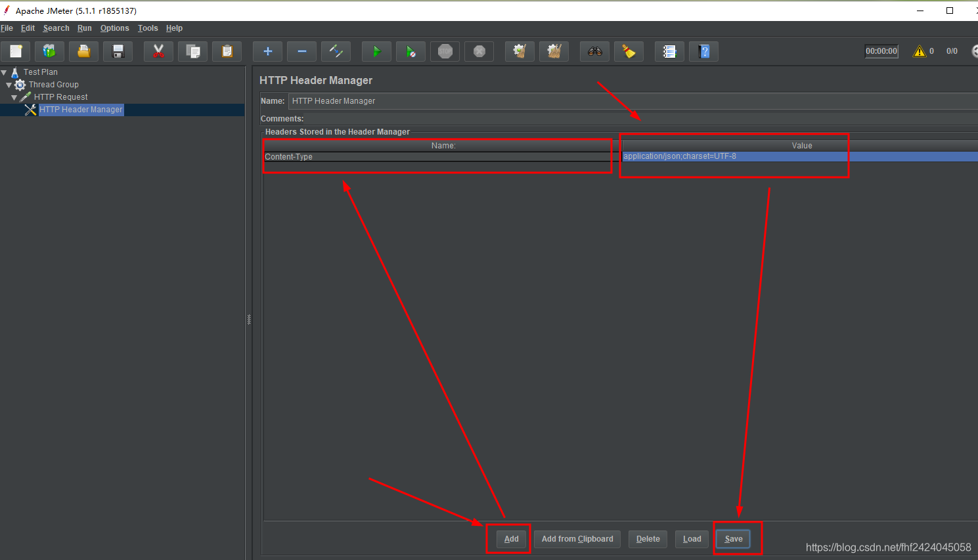Image resolution: width=978 pixels, height=560 pixels.
Task: Open the Options menu
Action: (x=115, y=28)
